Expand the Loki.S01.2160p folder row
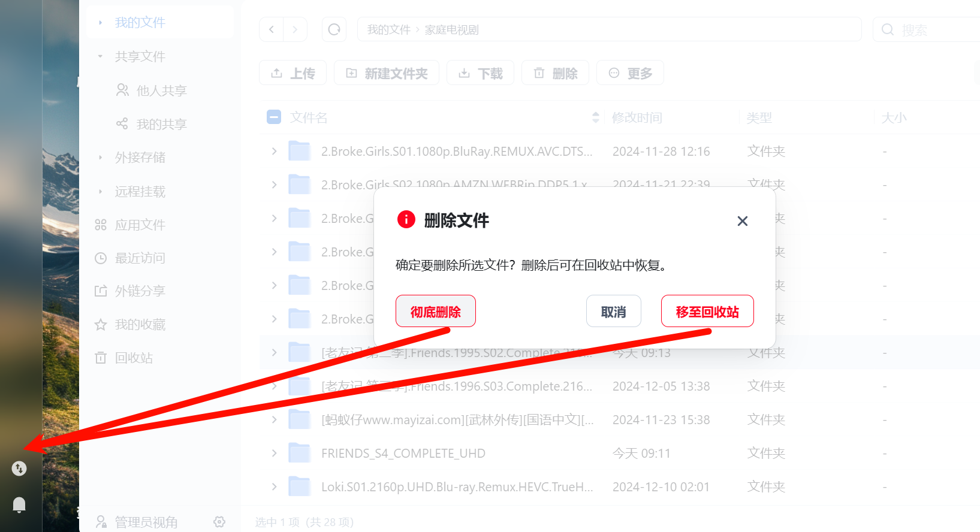Image resolution: width=980 pixels, height=532 pixels. pyautogui.click(x=274, y=486)
